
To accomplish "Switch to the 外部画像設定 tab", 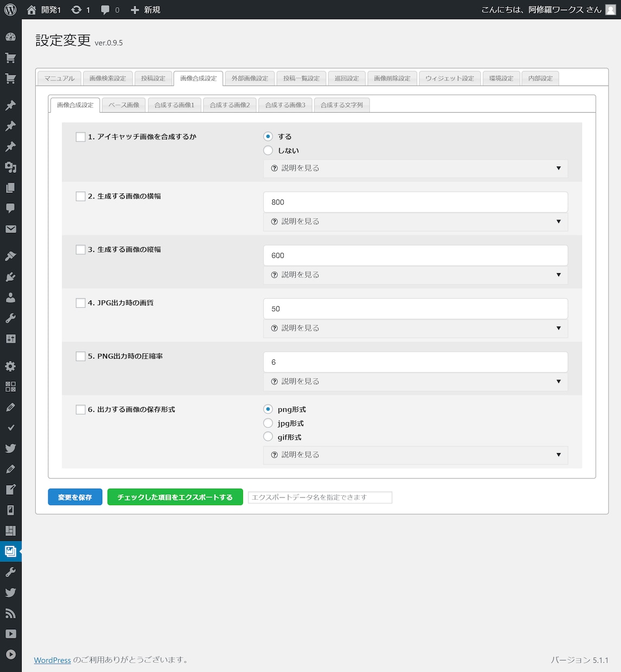I will (x=250, y=79).
